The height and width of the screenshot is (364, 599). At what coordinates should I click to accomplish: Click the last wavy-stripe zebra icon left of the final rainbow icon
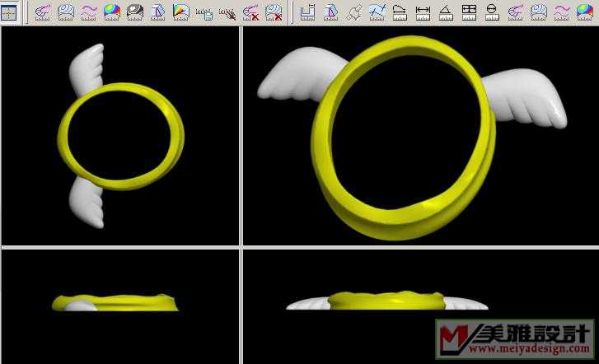point(562,12)
